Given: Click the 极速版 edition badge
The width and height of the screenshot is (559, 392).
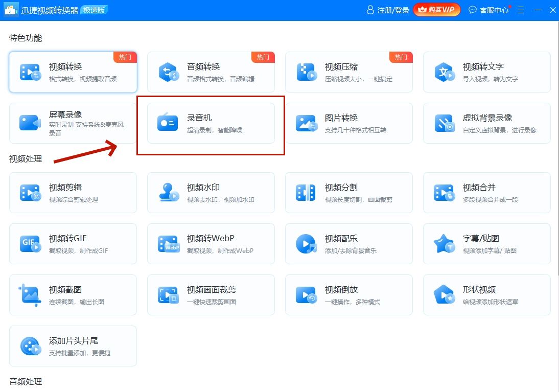Looking at the screenshot, I should click(94, 10).
